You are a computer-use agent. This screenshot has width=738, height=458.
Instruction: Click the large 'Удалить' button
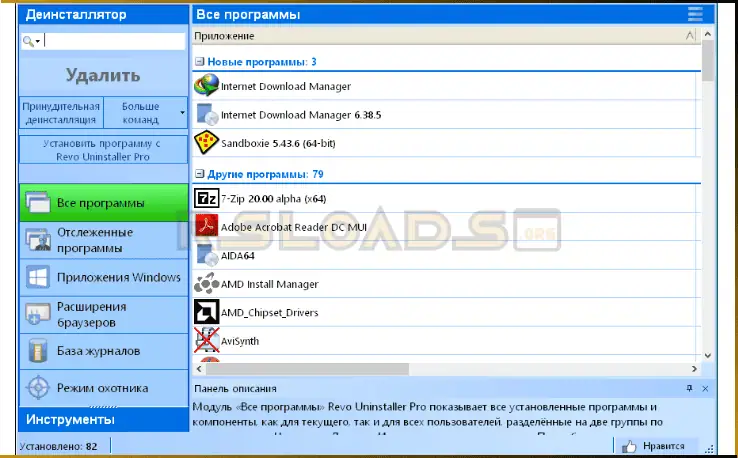coord(103,75)
